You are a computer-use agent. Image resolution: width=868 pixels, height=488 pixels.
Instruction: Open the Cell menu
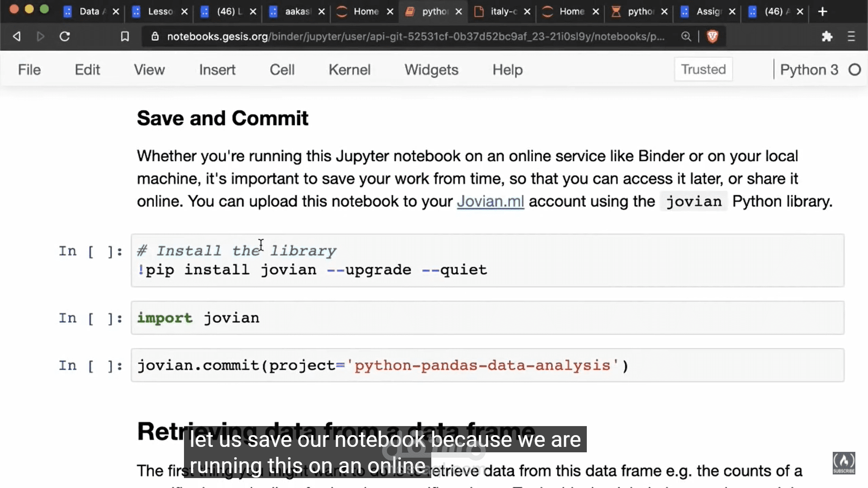pyautogui.click(x=282, y=70)
